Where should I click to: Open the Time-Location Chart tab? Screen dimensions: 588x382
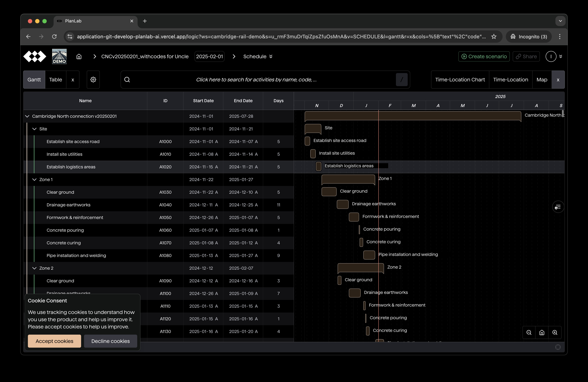coord(460,79)
